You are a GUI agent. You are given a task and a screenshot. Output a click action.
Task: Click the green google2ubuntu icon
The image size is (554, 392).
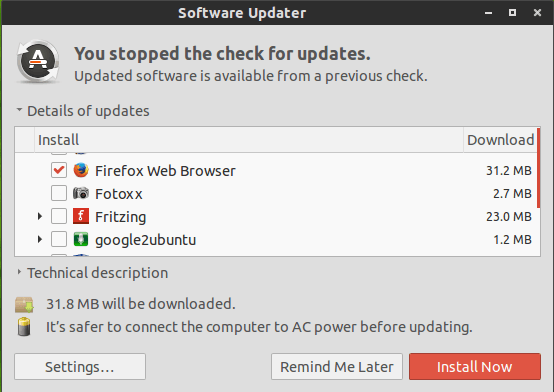(81, 239)
